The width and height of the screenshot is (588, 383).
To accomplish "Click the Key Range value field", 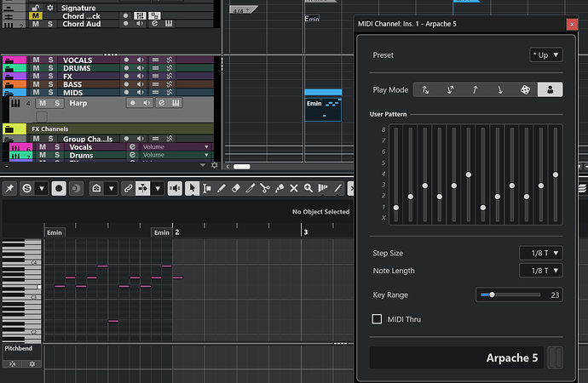I will [554, 294].
